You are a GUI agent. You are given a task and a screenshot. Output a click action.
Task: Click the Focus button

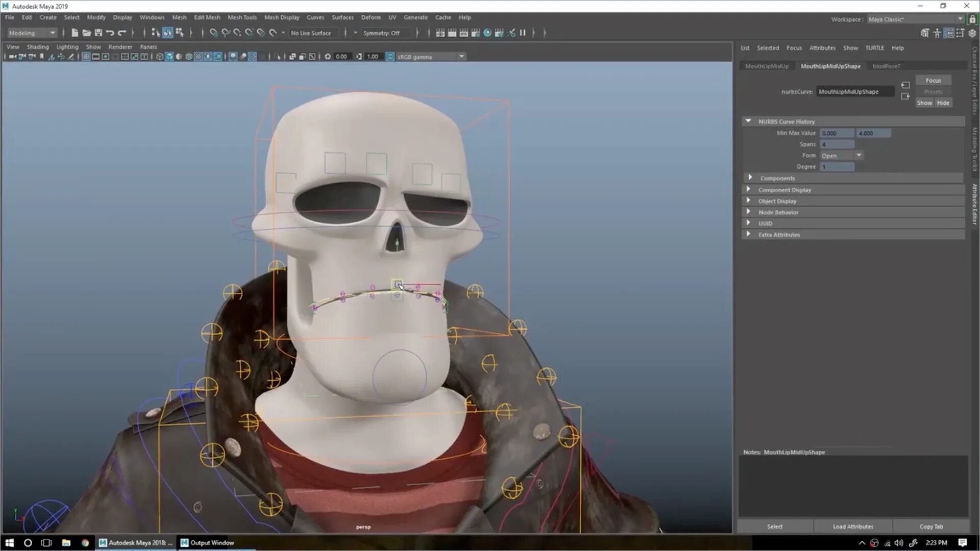tap(933, 81)
